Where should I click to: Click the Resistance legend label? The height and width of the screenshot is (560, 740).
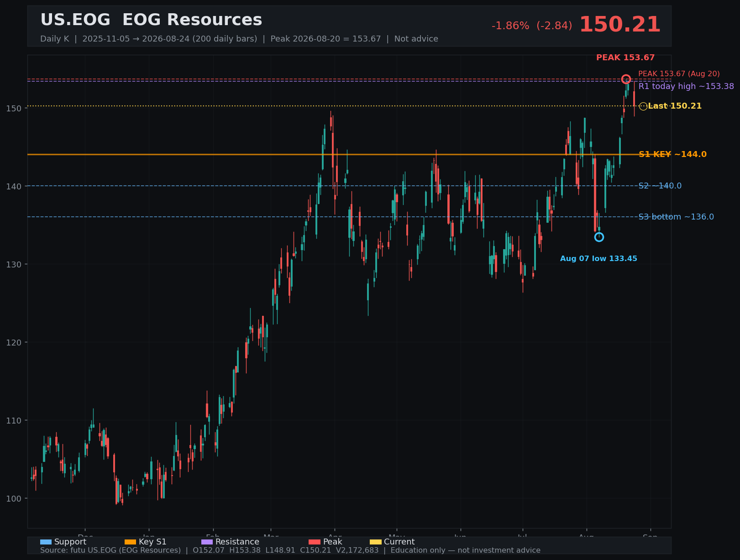237,542
